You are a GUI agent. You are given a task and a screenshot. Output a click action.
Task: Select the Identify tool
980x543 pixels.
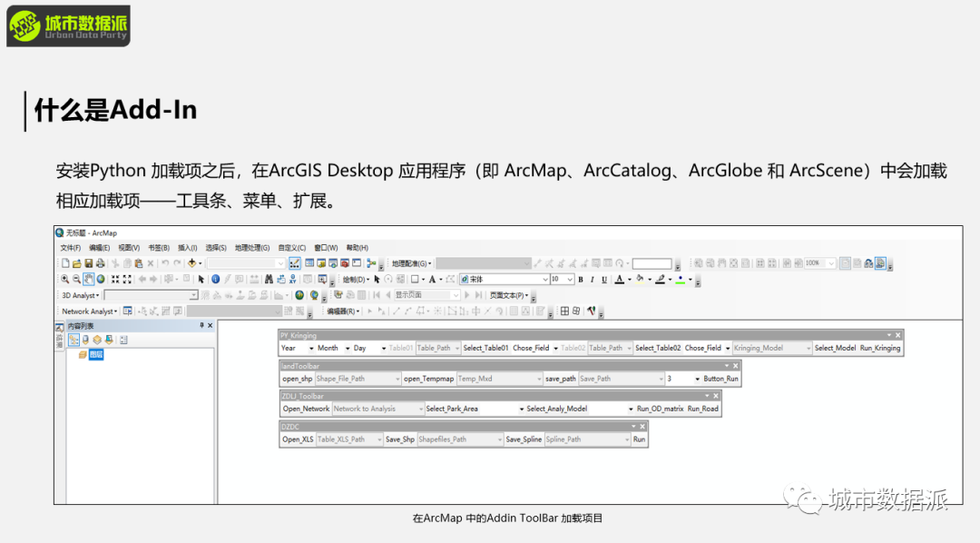(216, 279)
